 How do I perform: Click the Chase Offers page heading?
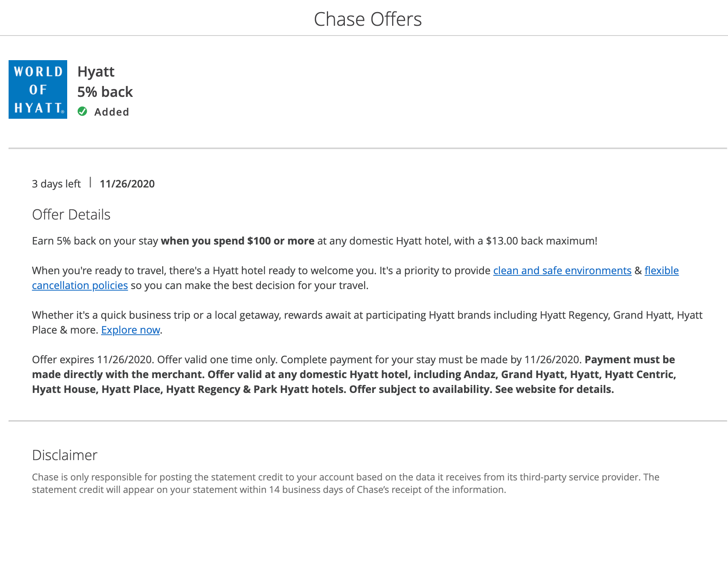point(368,19)
